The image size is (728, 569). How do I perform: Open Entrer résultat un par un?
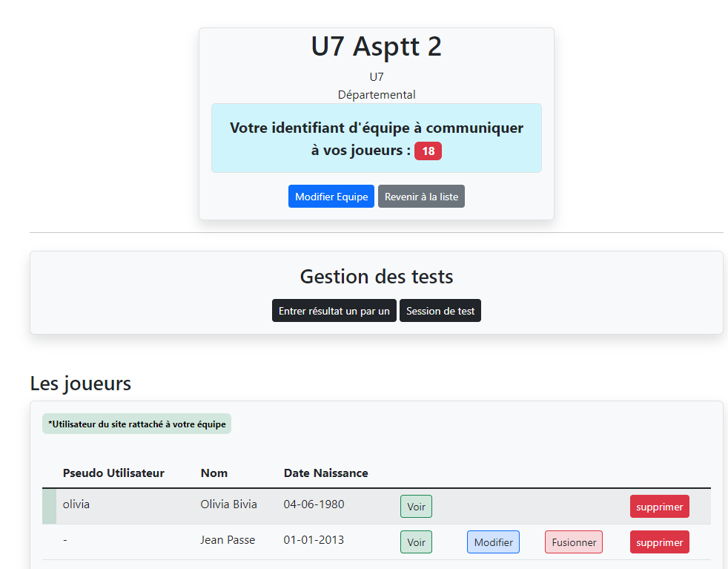click(334, 311)
